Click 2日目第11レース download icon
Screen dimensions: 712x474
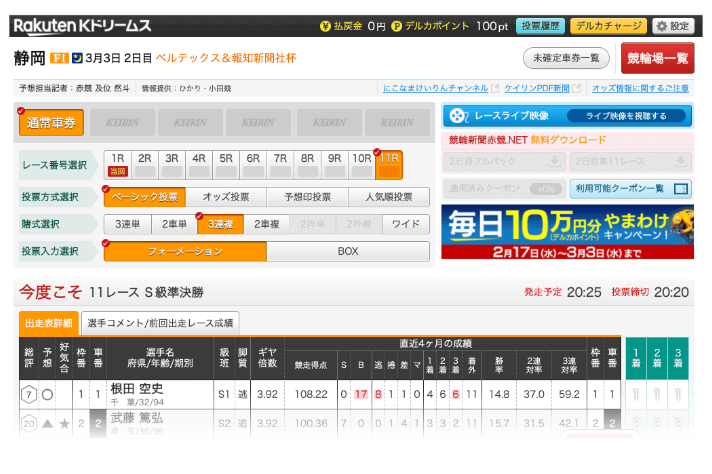(680, 161)
